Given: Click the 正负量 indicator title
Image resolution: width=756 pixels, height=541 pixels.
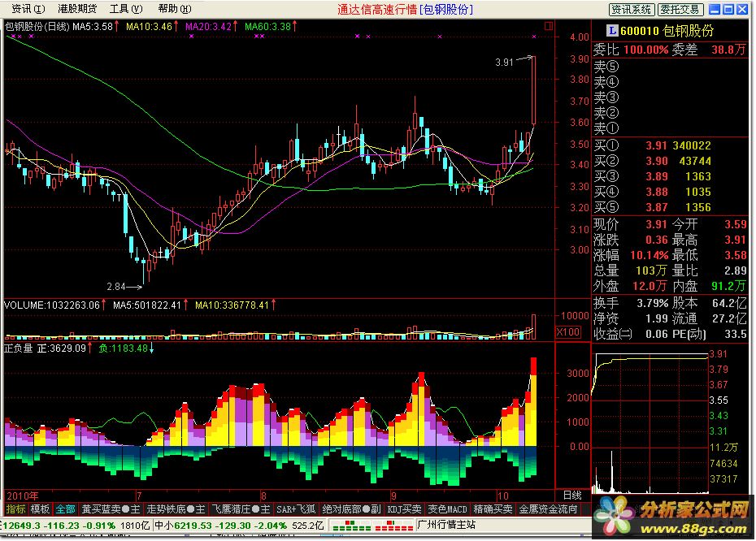Looking at the screenshot, I should coord(19,348).
